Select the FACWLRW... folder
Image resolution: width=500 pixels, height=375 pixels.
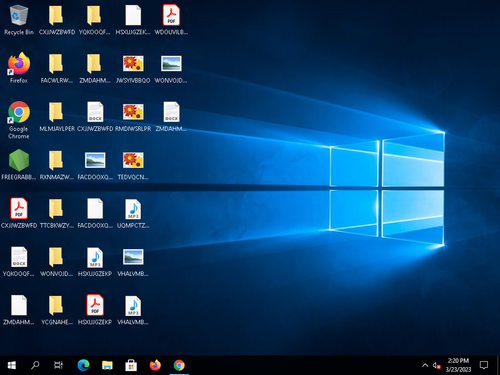57,68
